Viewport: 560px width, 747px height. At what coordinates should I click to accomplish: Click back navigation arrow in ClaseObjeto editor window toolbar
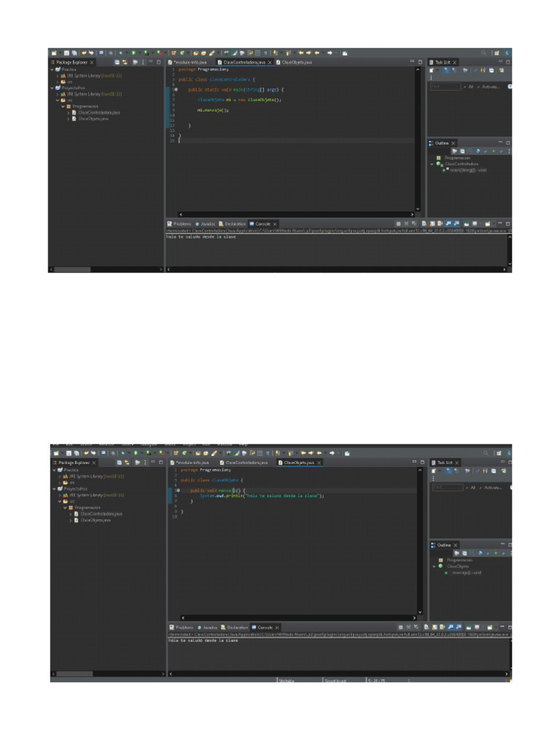tap(319, 453)
